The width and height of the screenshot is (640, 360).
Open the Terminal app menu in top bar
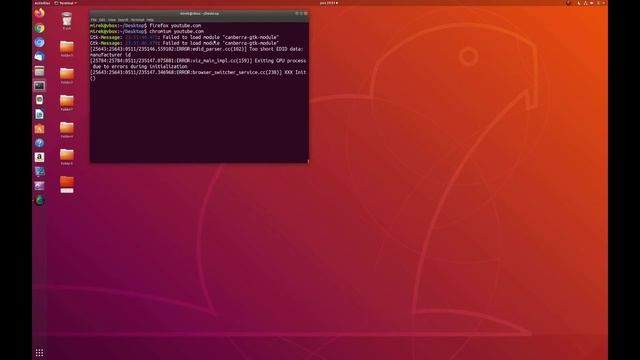click(x=66, y=3)
